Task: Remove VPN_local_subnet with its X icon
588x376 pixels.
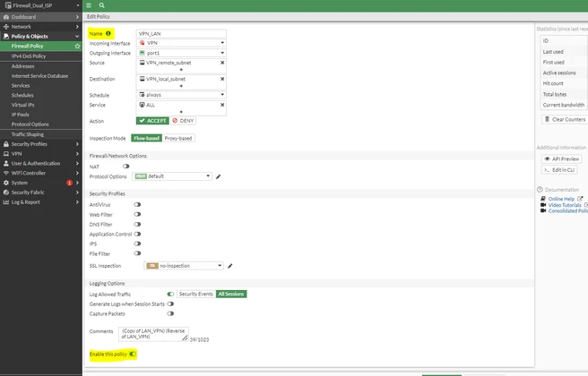Action: click(222, 79)
